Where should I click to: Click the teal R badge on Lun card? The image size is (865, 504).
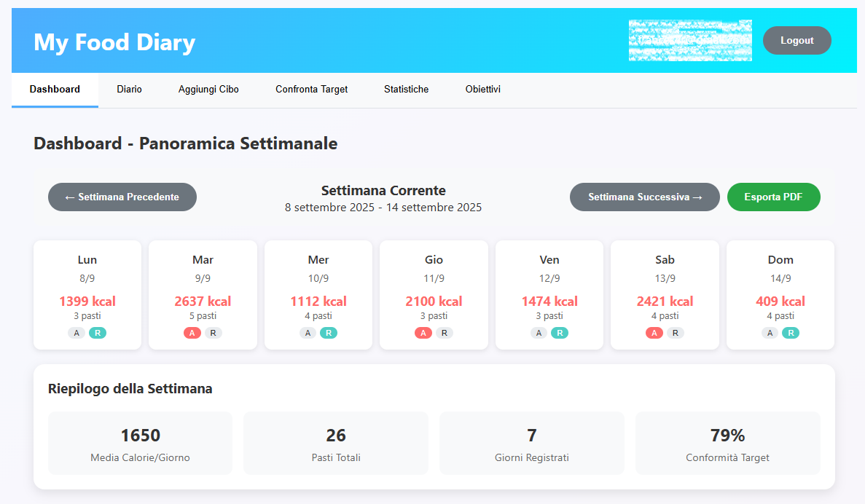pos(98,333)
